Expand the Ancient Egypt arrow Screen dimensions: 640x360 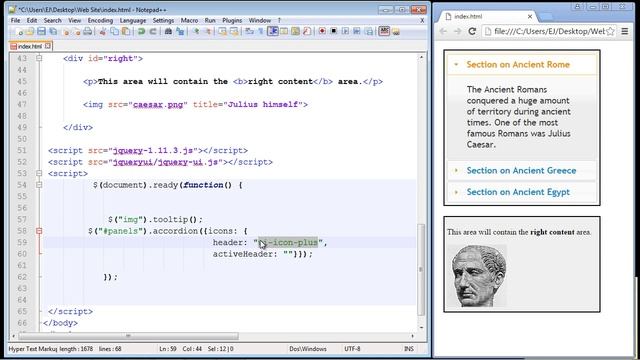coord(456,192)
